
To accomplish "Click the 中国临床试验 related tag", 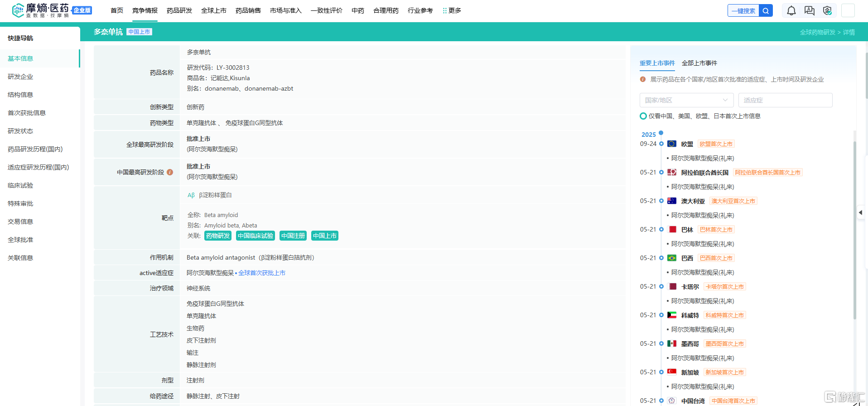I will point(256,236).
